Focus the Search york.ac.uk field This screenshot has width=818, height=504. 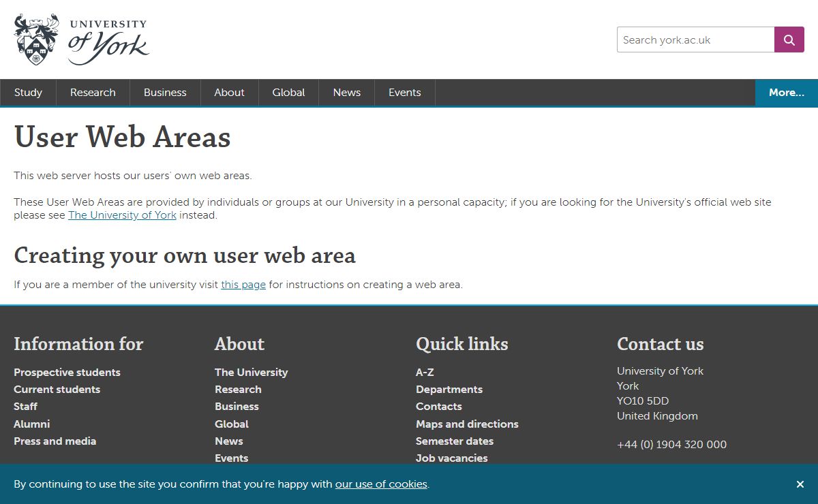click(x=696, y=40)
